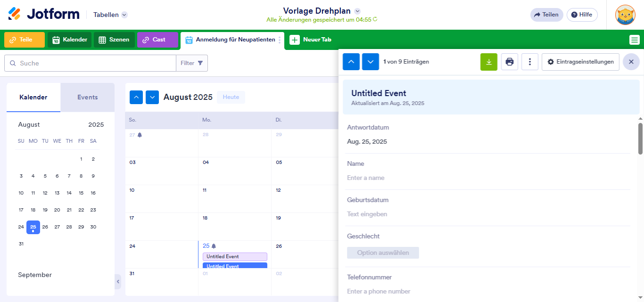Open the three-dot entry options menu
Viewport: 644px width, 302px height.
[530, 62]
